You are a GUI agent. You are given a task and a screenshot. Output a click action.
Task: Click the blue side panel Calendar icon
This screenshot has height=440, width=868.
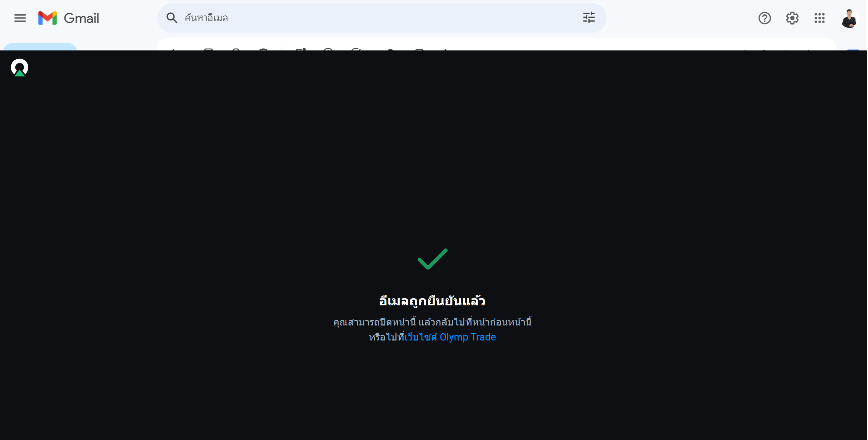853,50
